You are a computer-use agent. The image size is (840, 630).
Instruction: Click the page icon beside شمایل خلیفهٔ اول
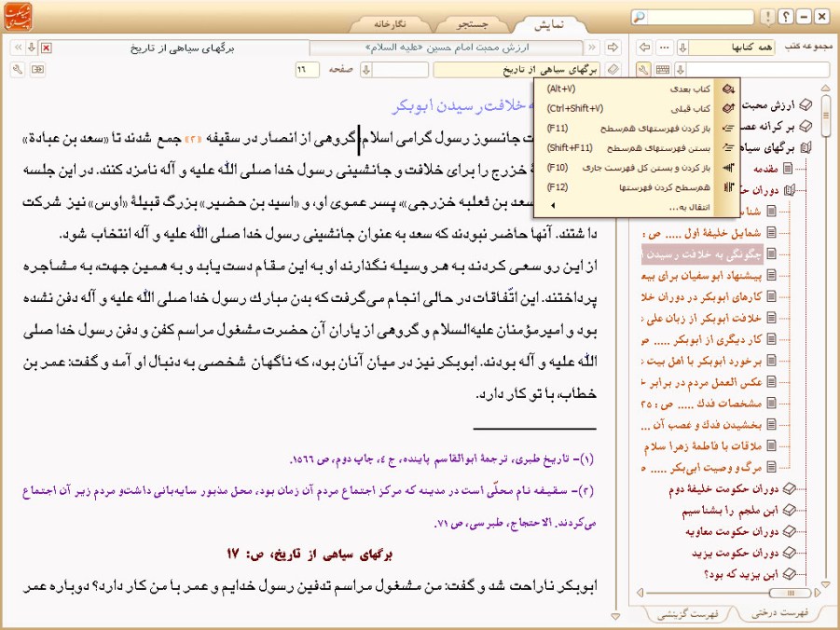771,233
